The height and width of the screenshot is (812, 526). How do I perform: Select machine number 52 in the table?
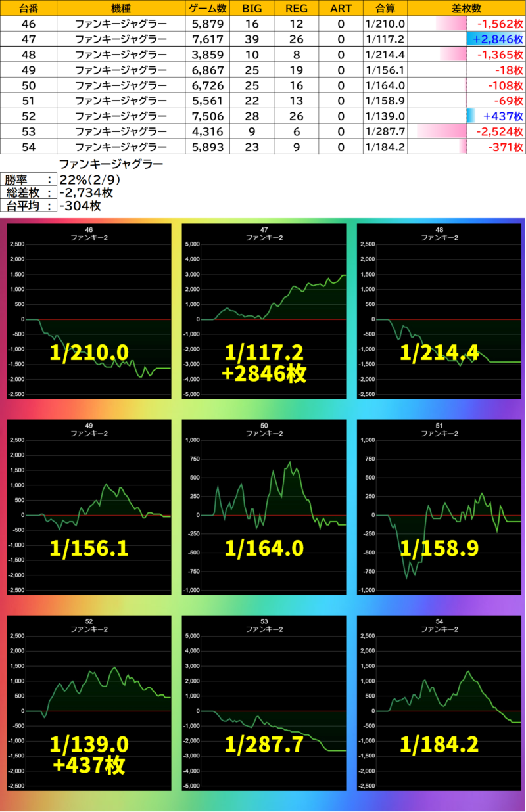[29, 116]
